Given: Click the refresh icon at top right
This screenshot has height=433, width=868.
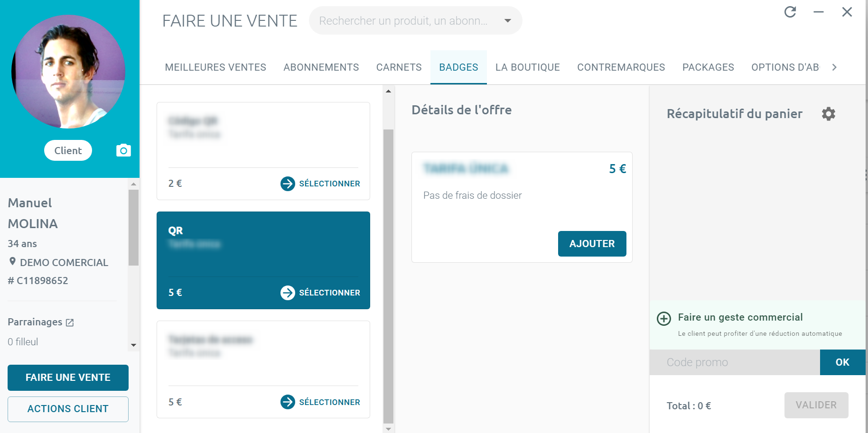Looking at the screenshot, I should pos(790,12).
